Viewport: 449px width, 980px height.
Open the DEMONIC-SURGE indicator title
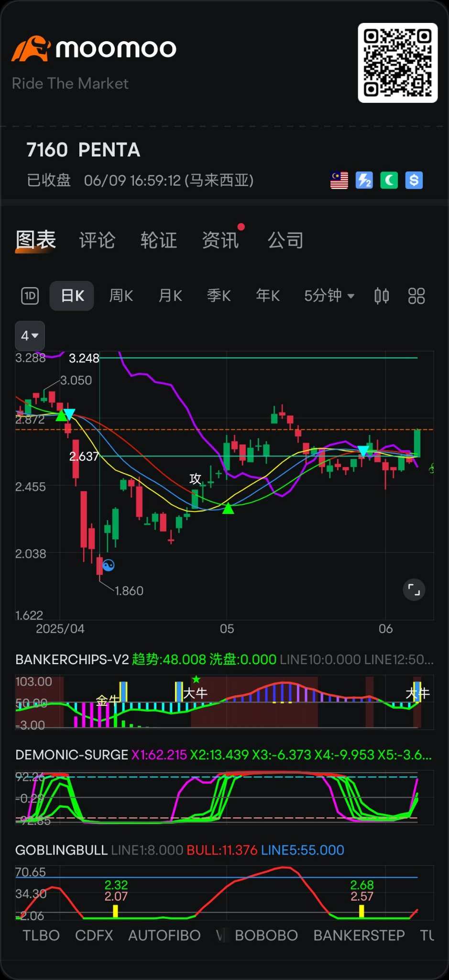[x=72, y=755]
